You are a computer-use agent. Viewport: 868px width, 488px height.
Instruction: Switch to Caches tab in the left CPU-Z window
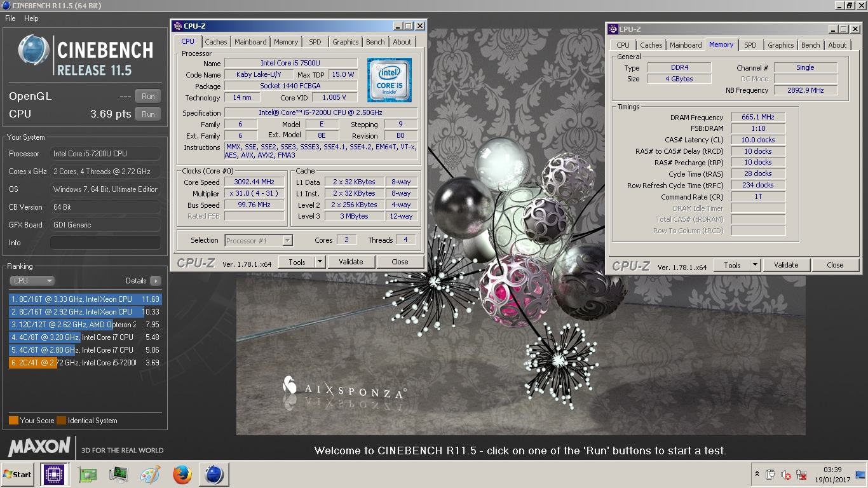(216, 42)
